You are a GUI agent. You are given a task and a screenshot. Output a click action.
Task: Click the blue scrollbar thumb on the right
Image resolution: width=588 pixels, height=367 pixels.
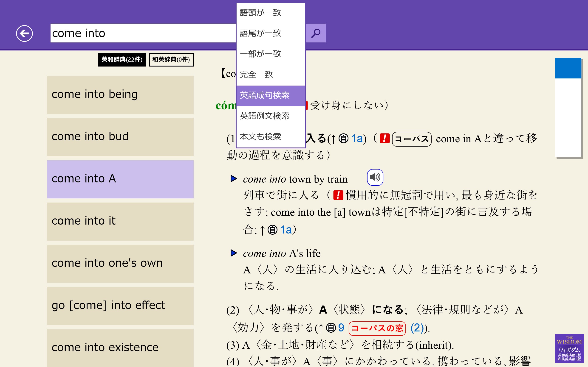click(x=568, y=68)
